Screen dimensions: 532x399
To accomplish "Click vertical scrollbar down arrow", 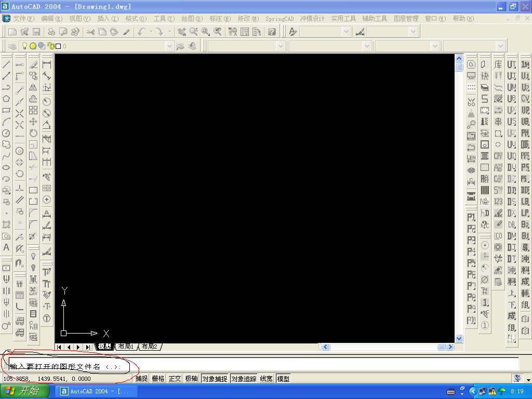I will [x=459, y=338].
